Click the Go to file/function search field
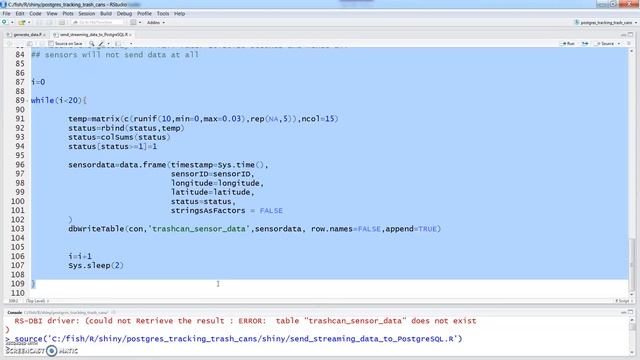 click(x=97, y=22)
